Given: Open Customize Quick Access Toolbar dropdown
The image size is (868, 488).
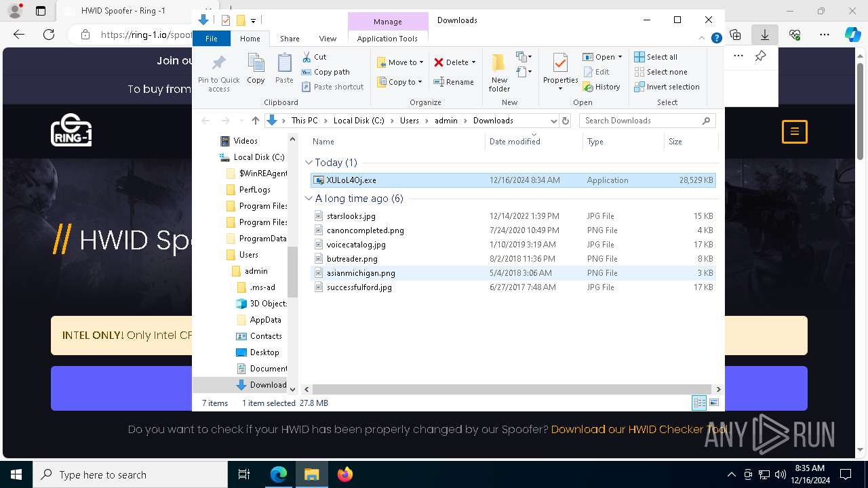Looking at the screenshot, I should coord(253,21).
